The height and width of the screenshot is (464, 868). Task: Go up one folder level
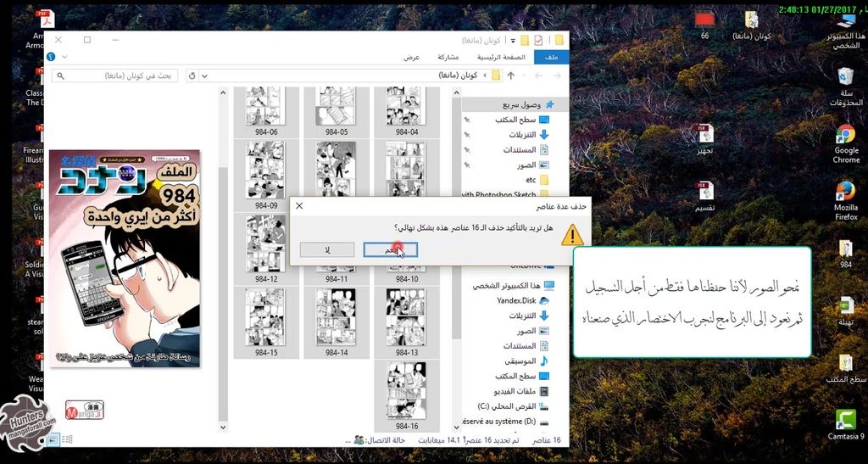point(511,75)
